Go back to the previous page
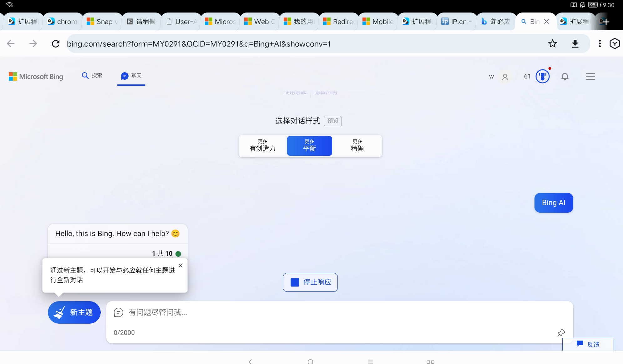 coord(11,44)
